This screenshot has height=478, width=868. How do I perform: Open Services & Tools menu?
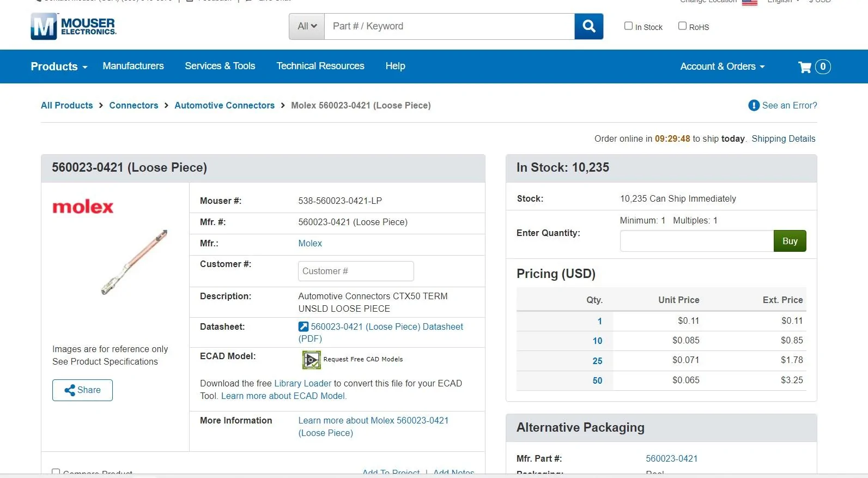220,66
